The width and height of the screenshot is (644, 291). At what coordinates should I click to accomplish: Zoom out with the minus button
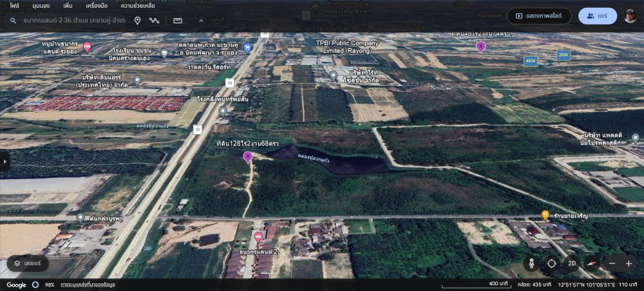click(612, 263)
